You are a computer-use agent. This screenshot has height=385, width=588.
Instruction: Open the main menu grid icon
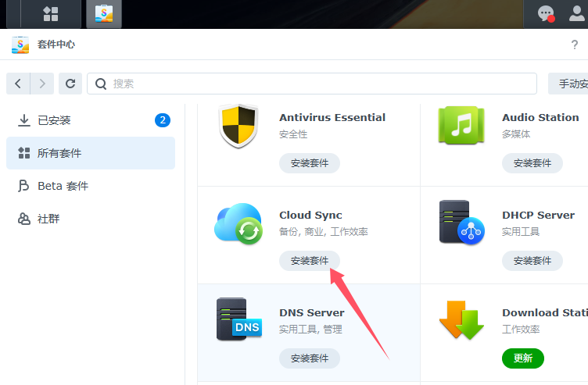point(51,13)
